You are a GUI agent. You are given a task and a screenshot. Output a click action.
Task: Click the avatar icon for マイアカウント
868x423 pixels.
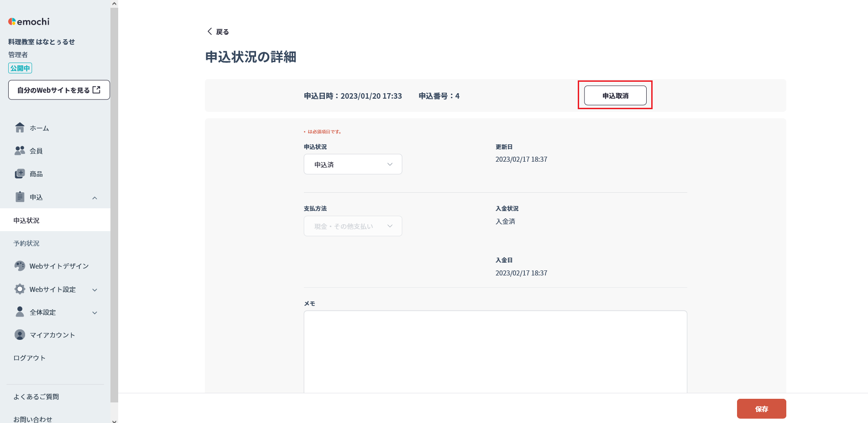pyautogui.click(x=20, y=335)
